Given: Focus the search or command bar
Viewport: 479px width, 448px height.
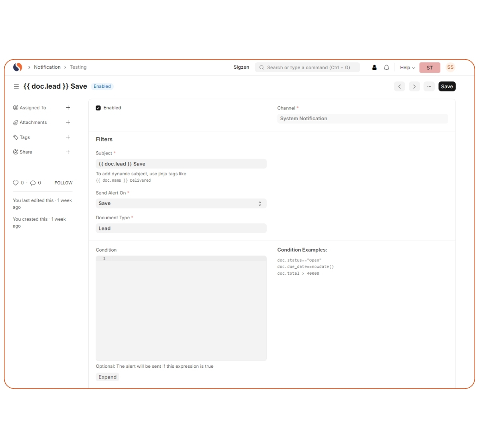Looking at the screenshot, I should (x=307, y=67).
